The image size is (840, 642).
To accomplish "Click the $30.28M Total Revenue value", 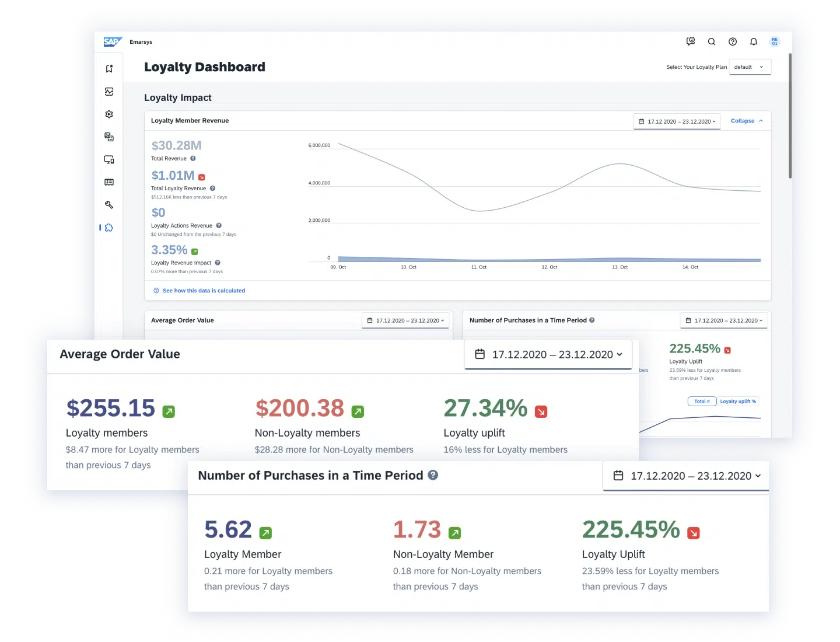I will click(x=177, y=145).
